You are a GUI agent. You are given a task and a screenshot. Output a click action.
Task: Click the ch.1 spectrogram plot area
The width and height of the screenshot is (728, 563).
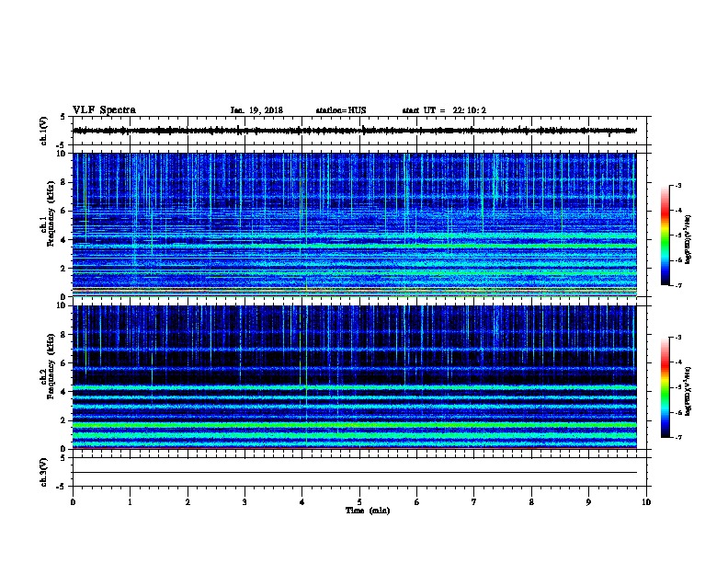point(355,224)
